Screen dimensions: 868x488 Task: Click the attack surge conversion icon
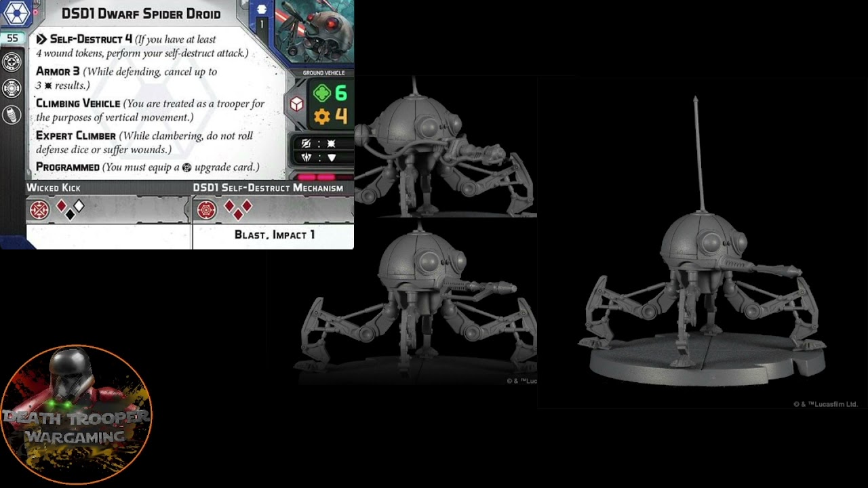coord(305,144)
